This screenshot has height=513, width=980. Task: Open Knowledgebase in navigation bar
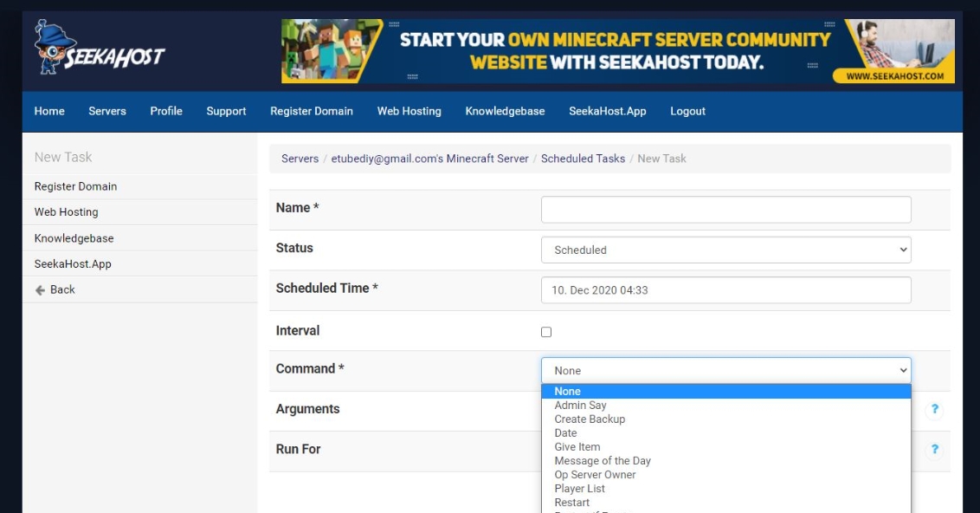tap(505, 112)
